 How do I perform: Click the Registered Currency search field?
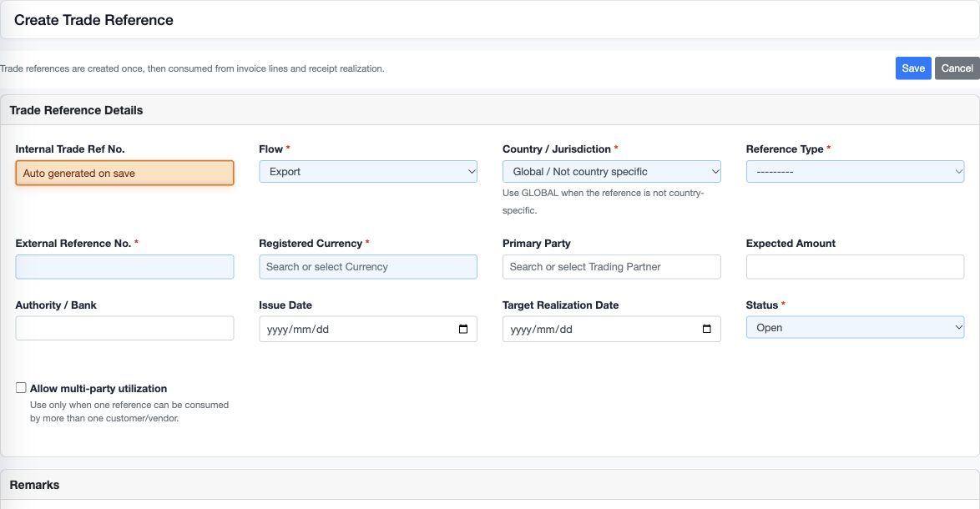point(368,267)
